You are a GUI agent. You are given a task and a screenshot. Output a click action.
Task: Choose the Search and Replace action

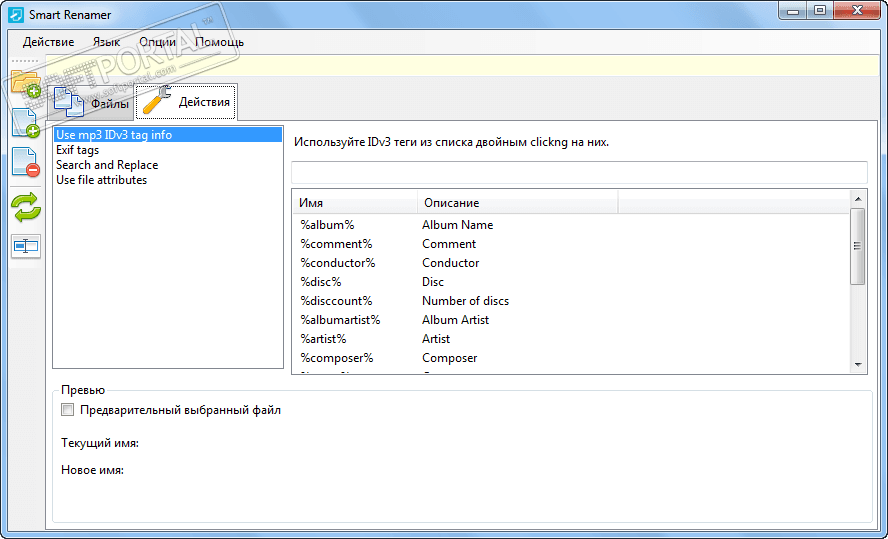(168, 165)
